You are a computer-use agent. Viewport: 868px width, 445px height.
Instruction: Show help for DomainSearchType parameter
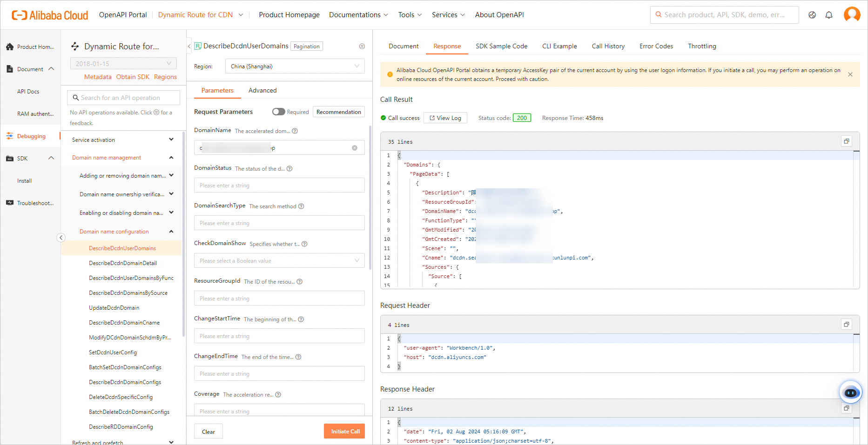pyautogui.click(x=301, y=206)
